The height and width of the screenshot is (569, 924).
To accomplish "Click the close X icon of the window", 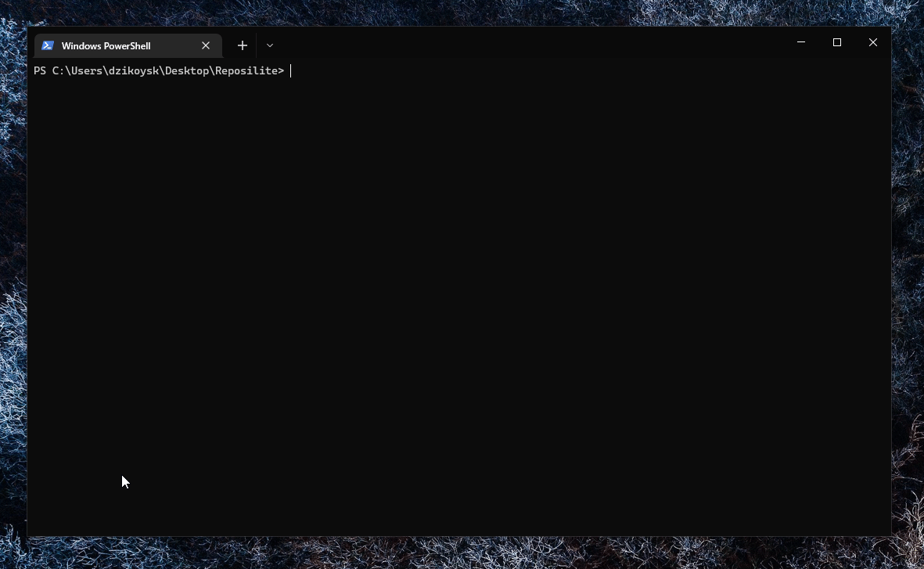I will 873,42.
